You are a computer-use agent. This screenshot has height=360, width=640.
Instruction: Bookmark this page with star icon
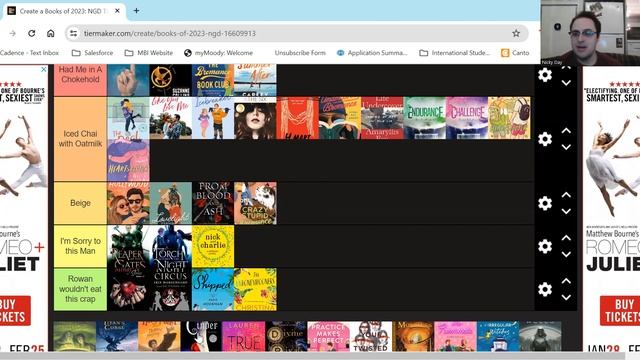(x=516, y=33)
